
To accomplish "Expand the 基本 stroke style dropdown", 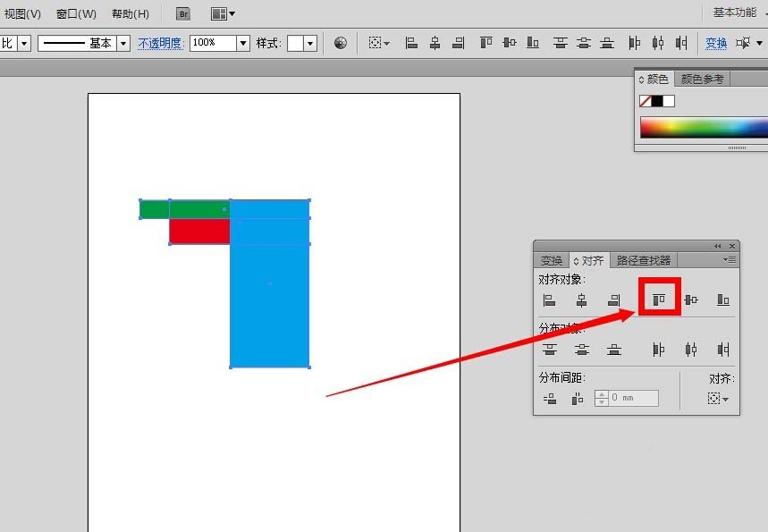I will click(x=123, y=43).
